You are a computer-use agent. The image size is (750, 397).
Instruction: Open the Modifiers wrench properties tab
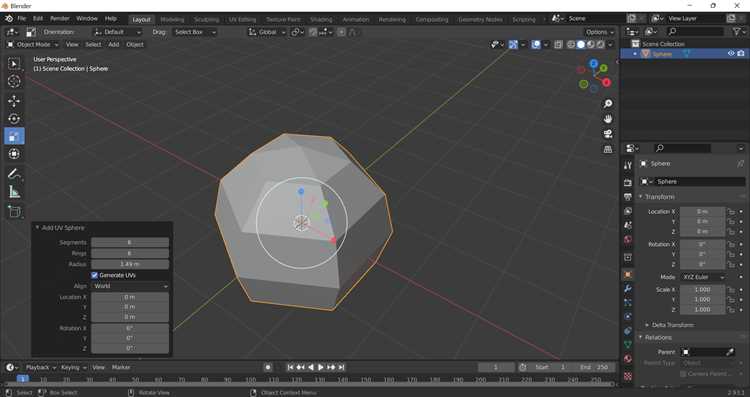click(628, 289)
